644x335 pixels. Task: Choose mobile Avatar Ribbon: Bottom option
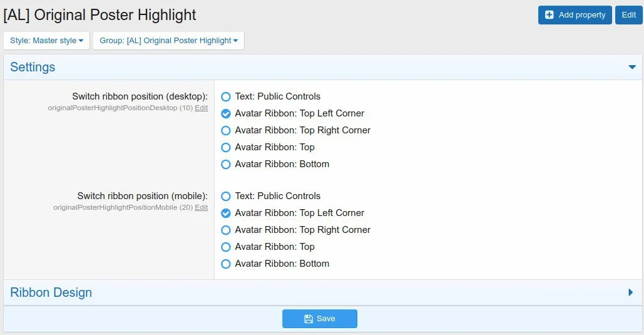[x=226, y=264]
